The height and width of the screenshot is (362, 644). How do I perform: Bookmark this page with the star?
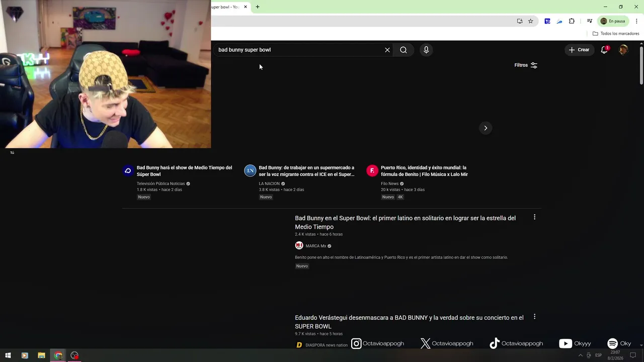pyautogui.click(x=530, y=21)
